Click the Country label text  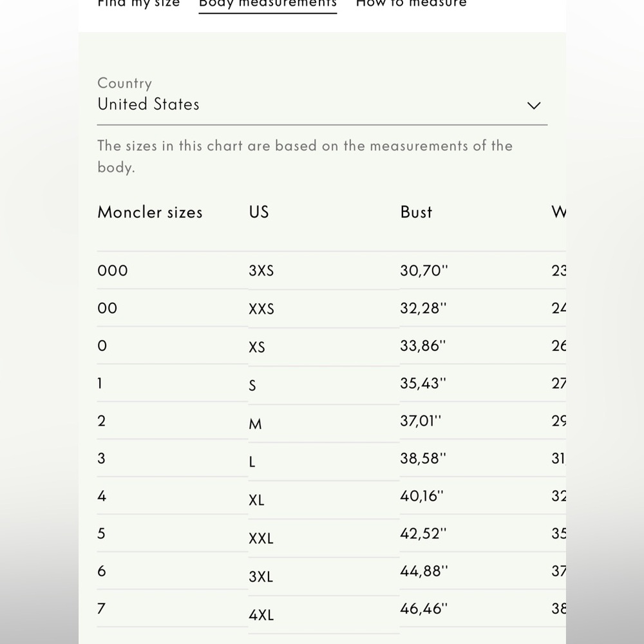coord(124,83)
